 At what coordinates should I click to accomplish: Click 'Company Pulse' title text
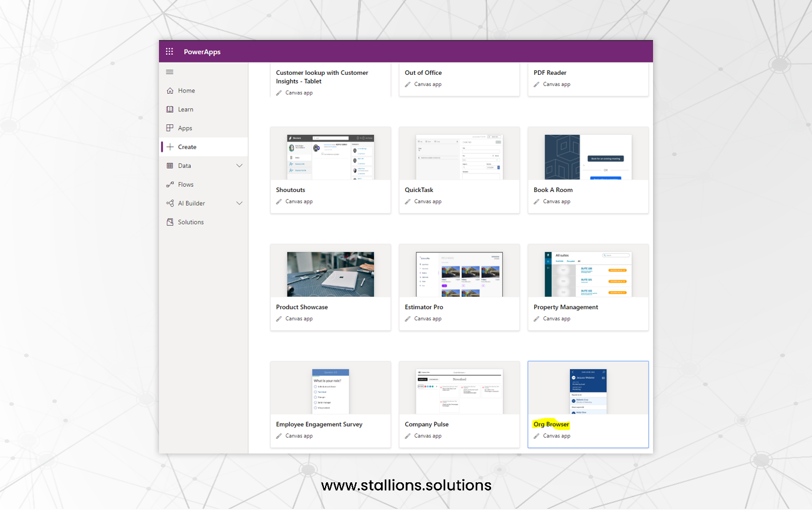[427, 425]
